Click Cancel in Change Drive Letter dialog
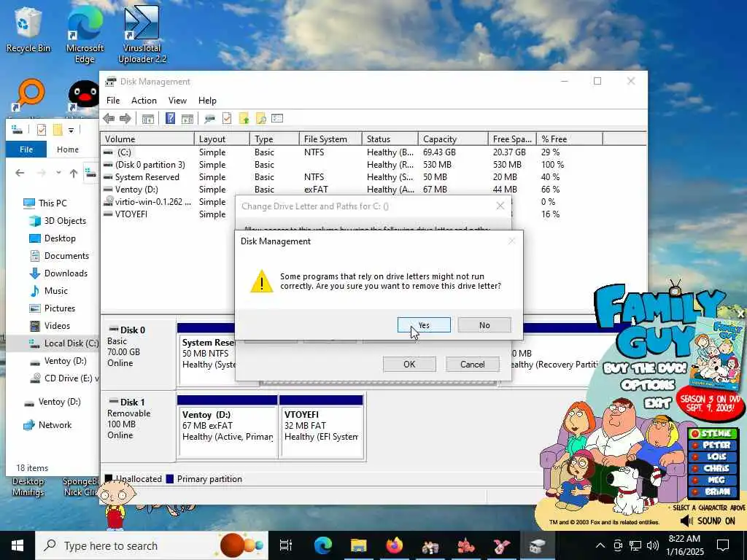 pos(473,365)
